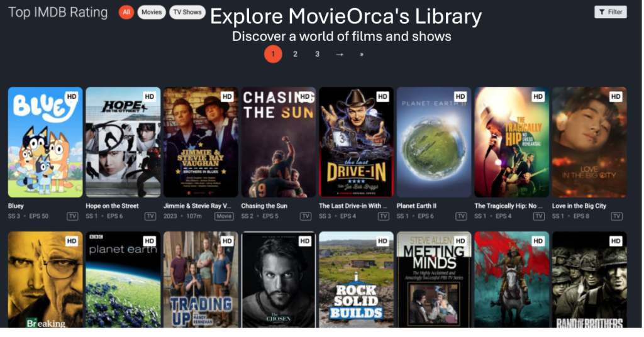This screenshot has height=337, width=644.
Task: Click the HD badge on Band of Brothers
Action: pyautogui.click(x=616, y=241)
